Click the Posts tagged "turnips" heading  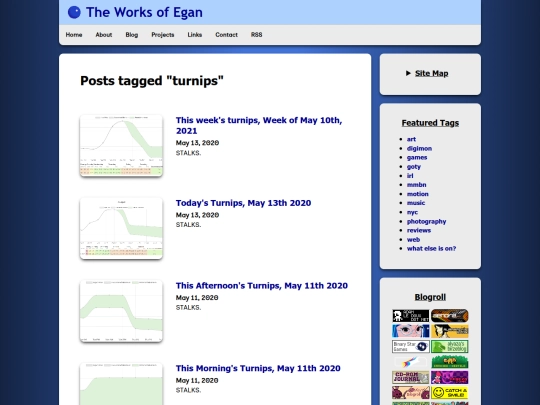[152, 81]
